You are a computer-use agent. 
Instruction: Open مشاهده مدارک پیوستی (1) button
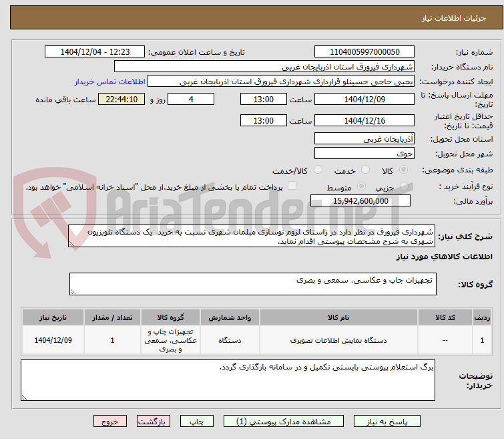point(284,422)
